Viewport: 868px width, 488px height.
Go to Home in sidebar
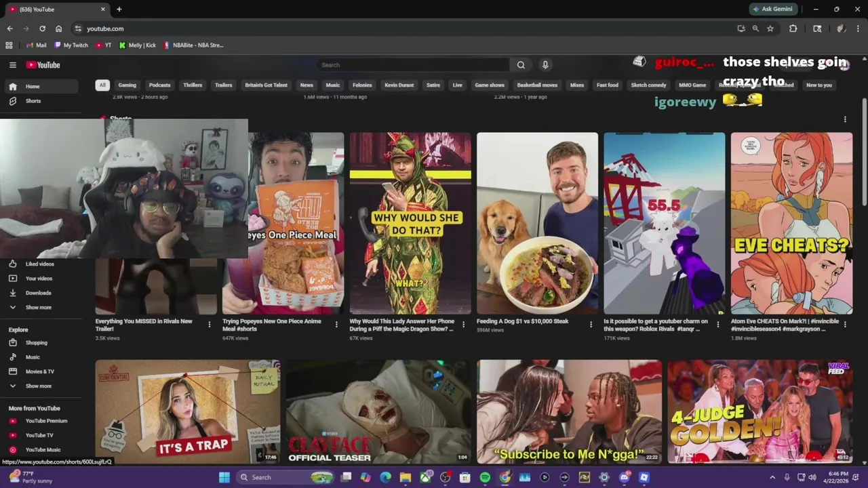pyautogui.click(x=42, y=87)
